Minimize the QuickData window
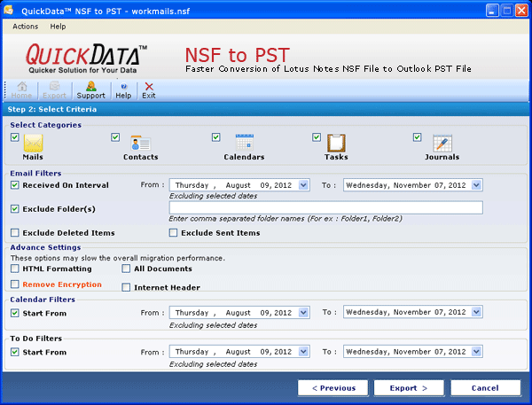This screenshot has width=532, height=405. [x=492, y=11]
